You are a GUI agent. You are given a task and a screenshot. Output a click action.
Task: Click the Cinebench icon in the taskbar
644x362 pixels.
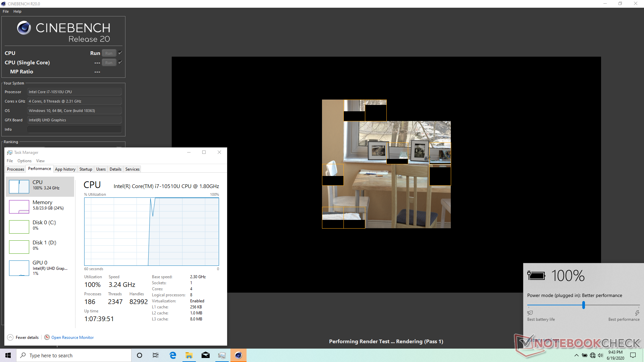coord(238,355)
